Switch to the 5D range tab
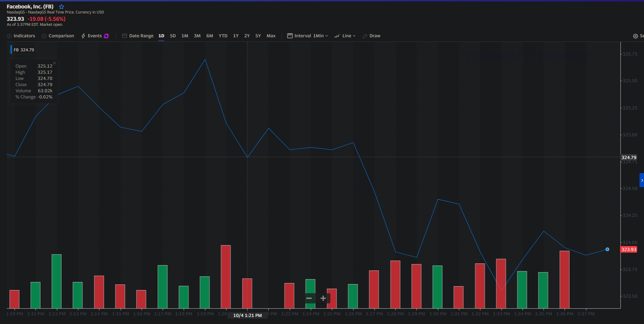Screen dimensions: 644x324 click(173, 36)
